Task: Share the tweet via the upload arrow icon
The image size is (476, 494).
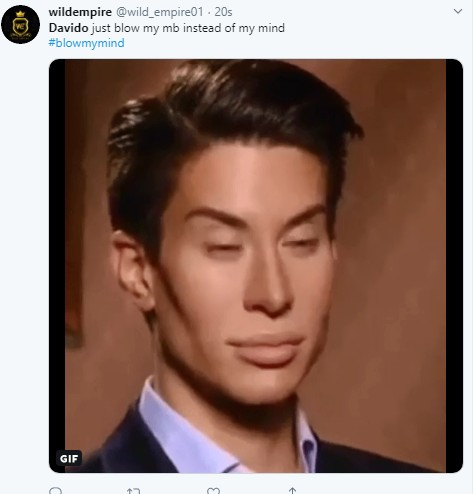Action: (292, 490)
